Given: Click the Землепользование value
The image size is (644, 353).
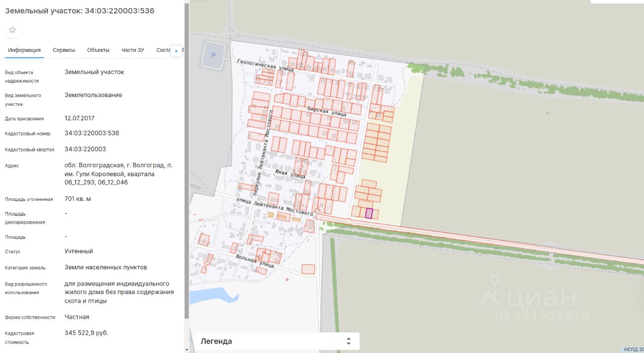Looking at the screenshot, I should 93,95.
